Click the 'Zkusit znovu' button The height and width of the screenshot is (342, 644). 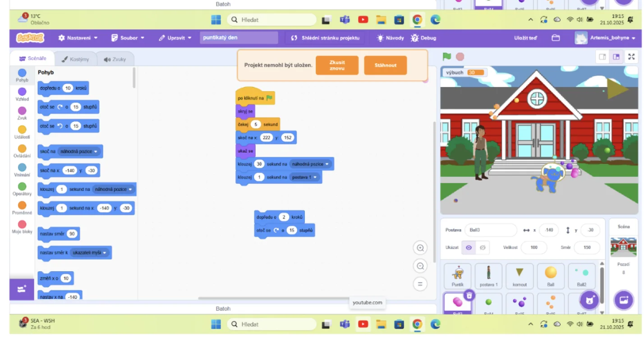(x=337, y=65)
